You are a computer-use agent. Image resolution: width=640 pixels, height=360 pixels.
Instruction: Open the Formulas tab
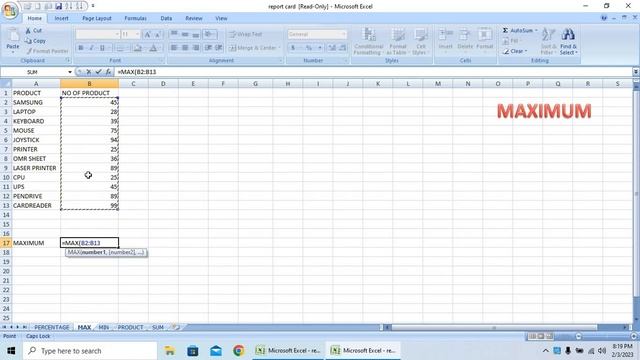[135, 18]
